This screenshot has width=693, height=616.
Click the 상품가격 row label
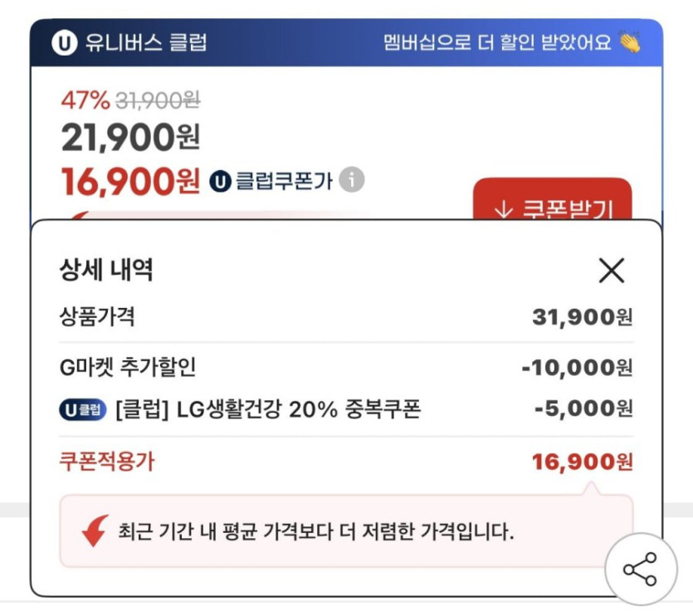click(x=98, y=316)
